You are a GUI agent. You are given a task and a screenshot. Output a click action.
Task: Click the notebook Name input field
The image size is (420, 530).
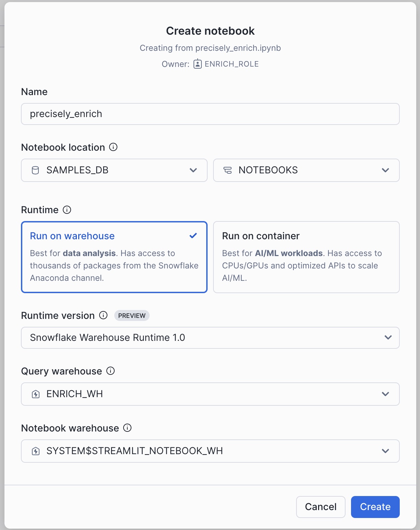[x=210, y=114]
